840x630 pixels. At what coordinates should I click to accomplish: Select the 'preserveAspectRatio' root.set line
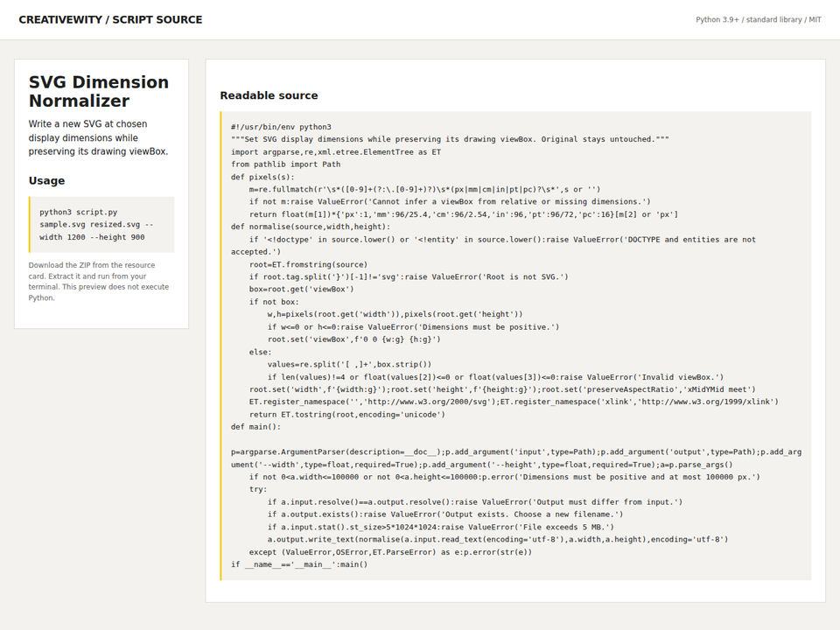pos(502,389)
